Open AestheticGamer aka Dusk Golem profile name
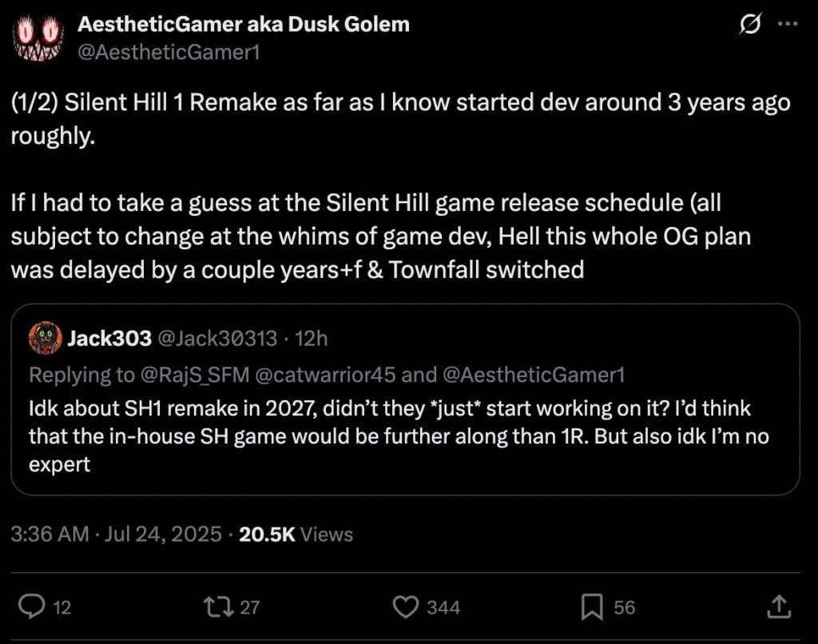The width and height of the screenshot is (818, 644). tap(244, 25)
